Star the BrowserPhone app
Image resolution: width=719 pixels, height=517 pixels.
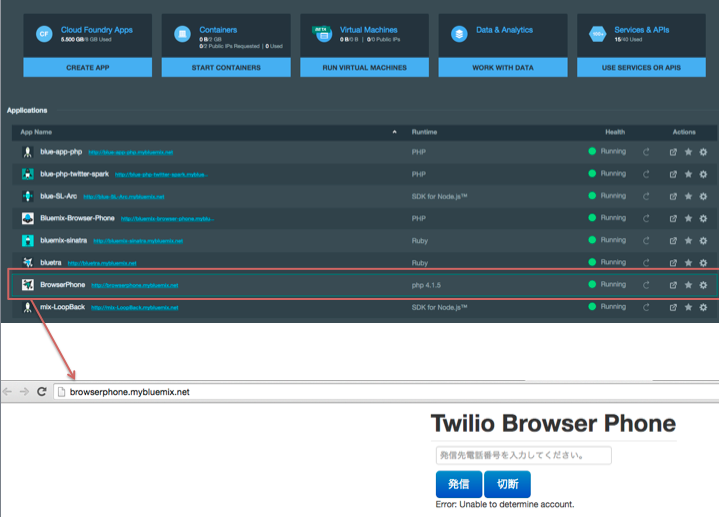tap(688, 285)
